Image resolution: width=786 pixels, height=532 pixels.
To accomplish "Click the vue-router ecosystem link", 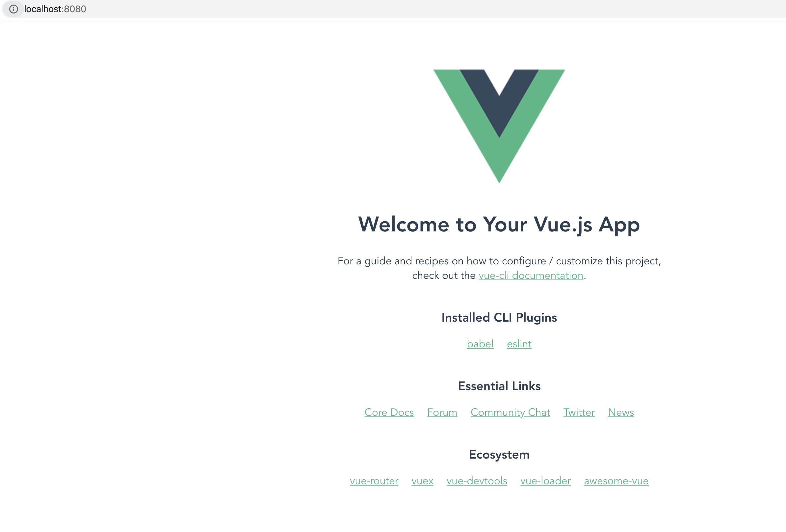I will [374, 481].
